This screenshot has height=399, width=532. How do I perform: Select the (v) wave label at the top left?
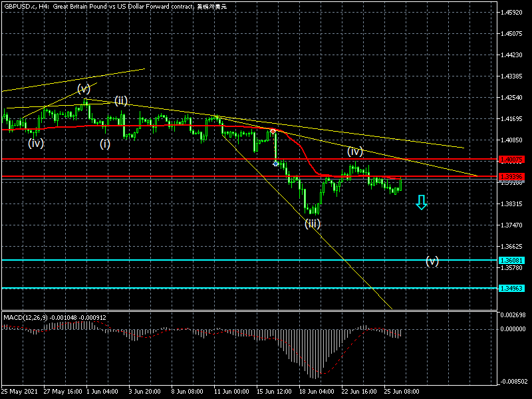[83, 88]
